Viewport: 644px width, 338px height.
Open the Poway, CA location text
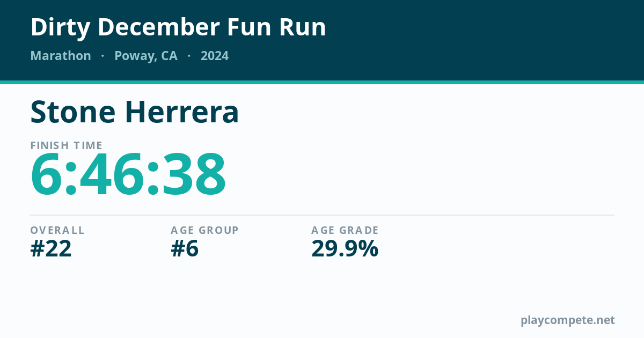click(x=146, y=56)
